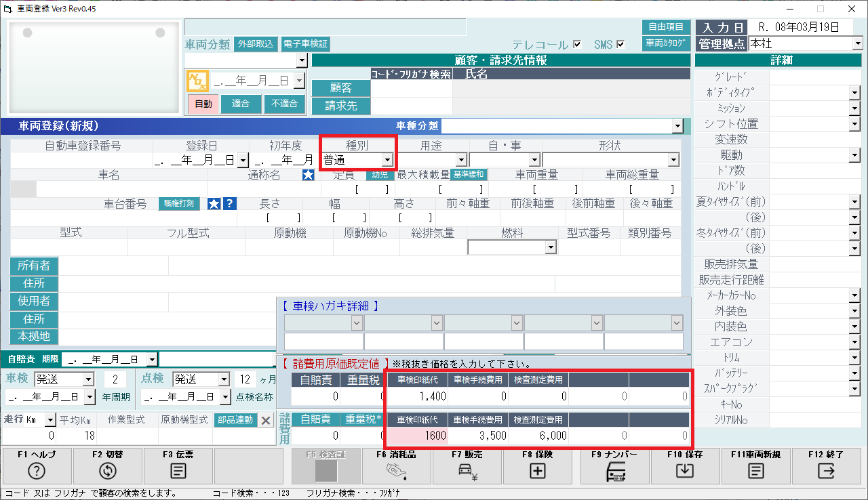
Task: Click the NOx icon under 車両分類
Action: point(197,81)
